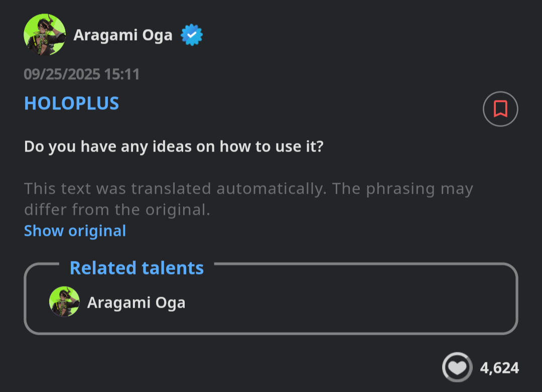
Task: Click the Related talents section heading
Action: click(137, 268)
